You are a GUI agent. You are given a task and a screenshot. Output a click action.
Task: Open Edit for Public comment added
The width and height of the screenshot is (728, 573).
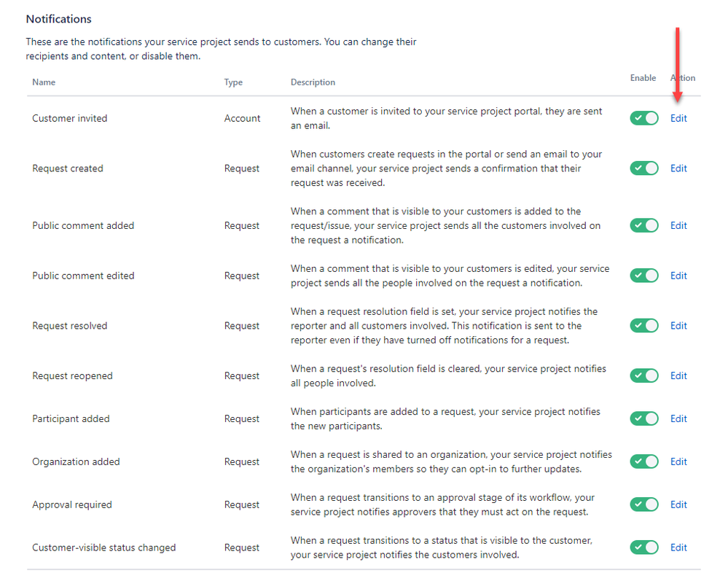678,225
